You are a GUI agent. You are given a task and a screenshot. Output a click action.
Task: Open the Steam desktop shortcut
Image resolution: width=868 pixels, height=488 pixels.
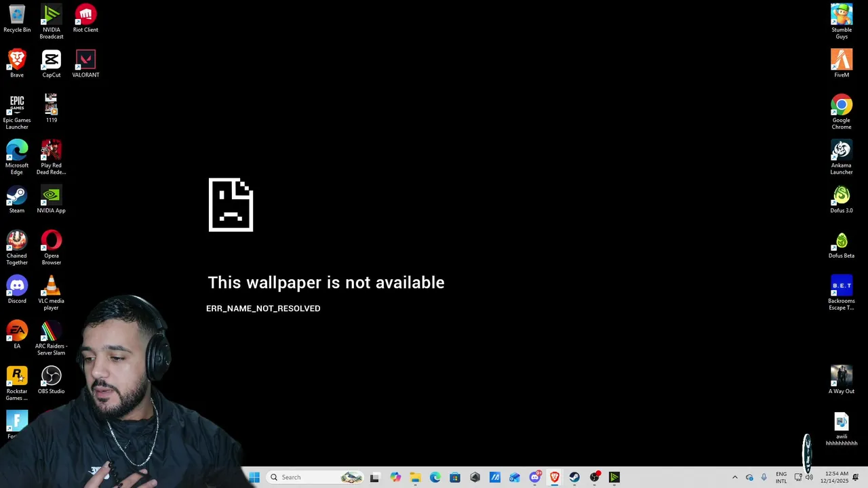[17, 199]
